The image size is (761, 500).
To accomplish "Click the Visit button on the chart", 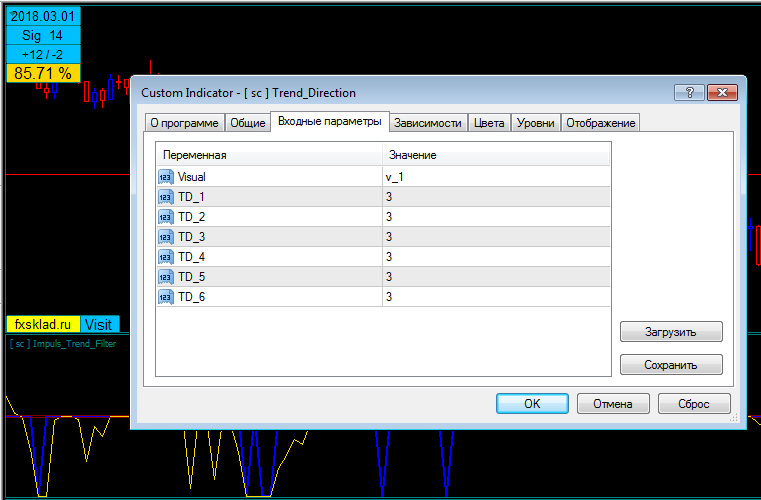I will tap(99, 324).
